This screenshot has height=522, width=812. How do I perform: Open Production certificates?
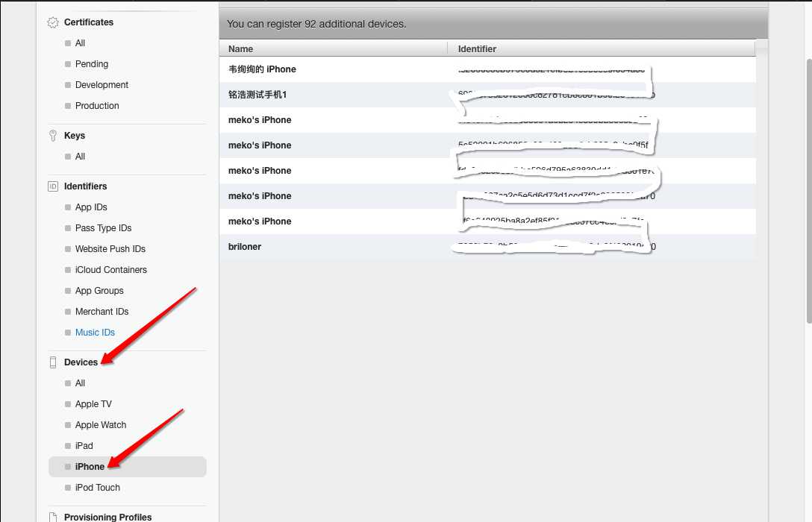click(x=97, y=106)
